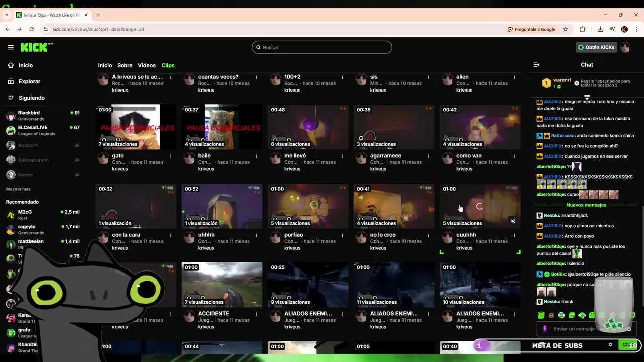Open options menu for clip 'me llevó'
The image size is (644, 362).
point(342,156)
